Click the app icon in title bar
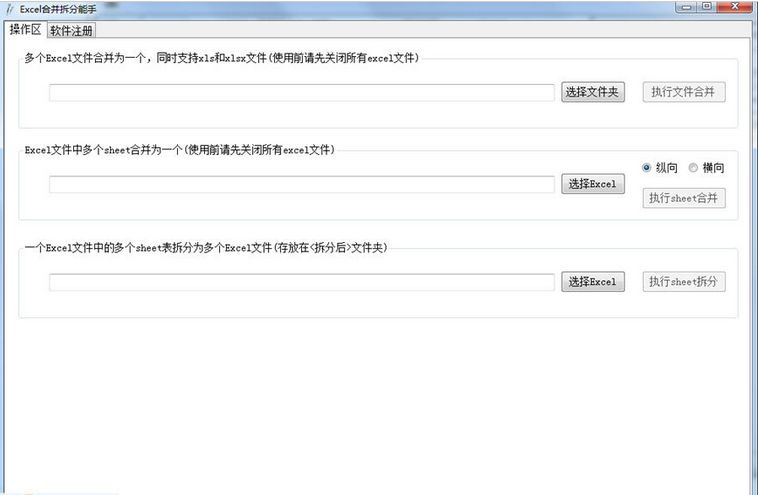Viewport: 758px width, 495px height. [10, 9]
